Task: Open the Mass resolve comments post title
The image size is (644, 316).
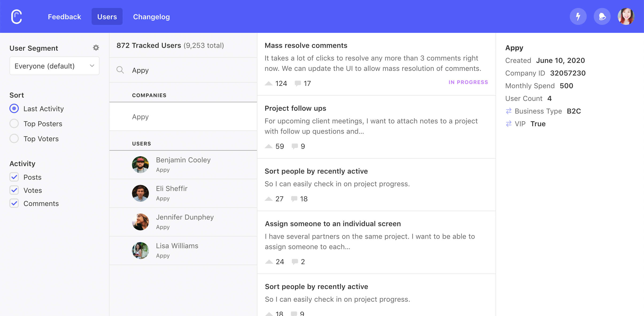Action: (x=306, y=46)
